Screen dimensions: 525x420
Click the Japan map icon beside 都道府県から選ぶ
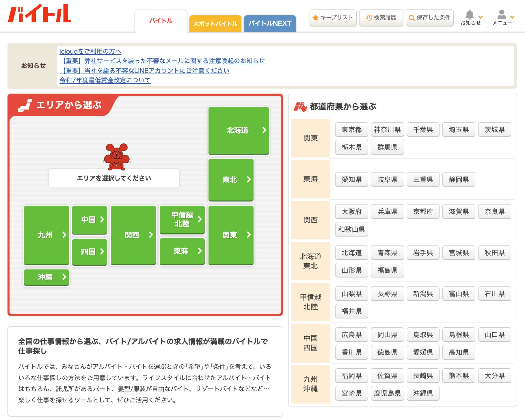tap(300, 107)
